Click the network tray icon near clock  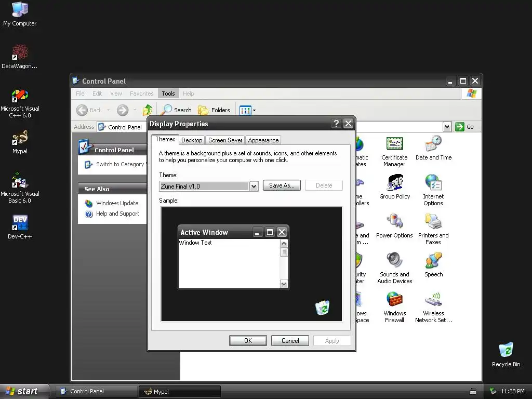494,391
